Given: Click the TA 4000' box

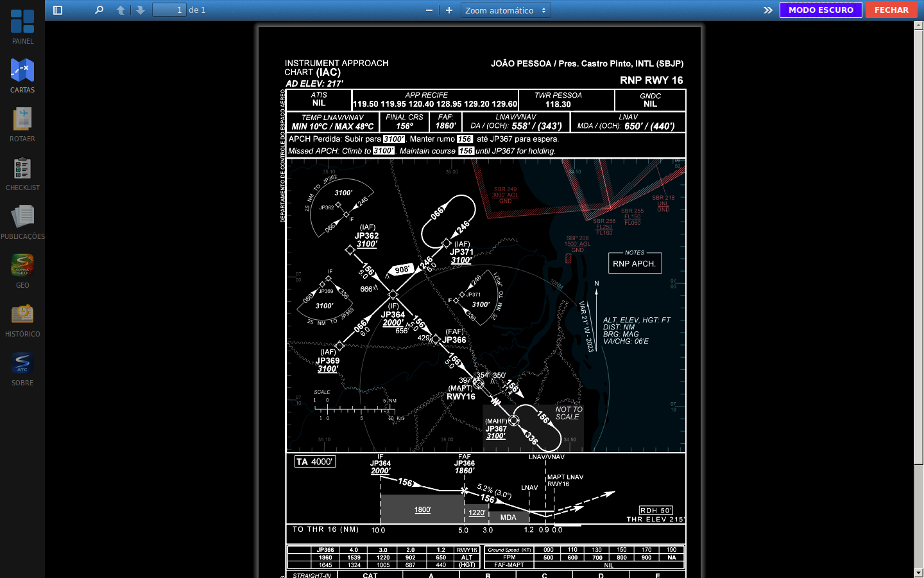Looking at the screenshot, I should [315, 462].
